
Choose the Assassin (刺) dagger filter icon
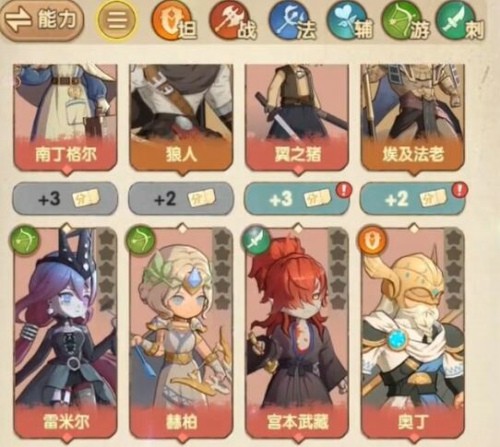coord(460,21)
